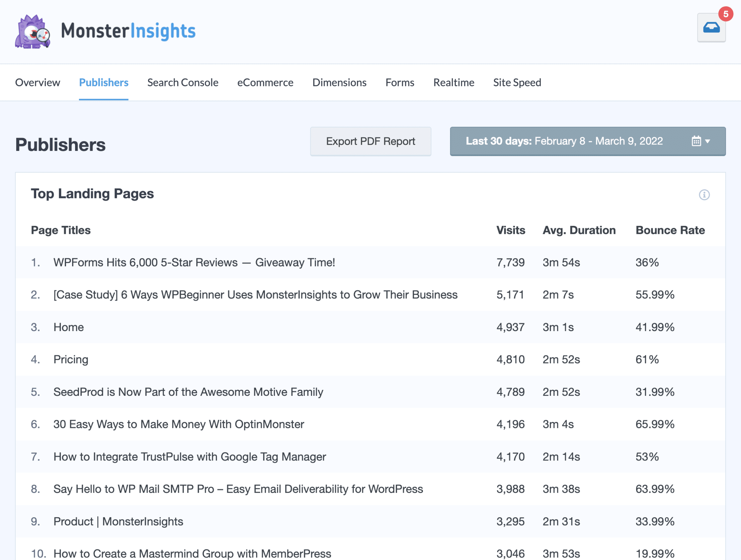Image resolution: width=741 pixels, height=560 pixels.
Task: Open the Last 30 days date dropdown
Action: (588, 141)
